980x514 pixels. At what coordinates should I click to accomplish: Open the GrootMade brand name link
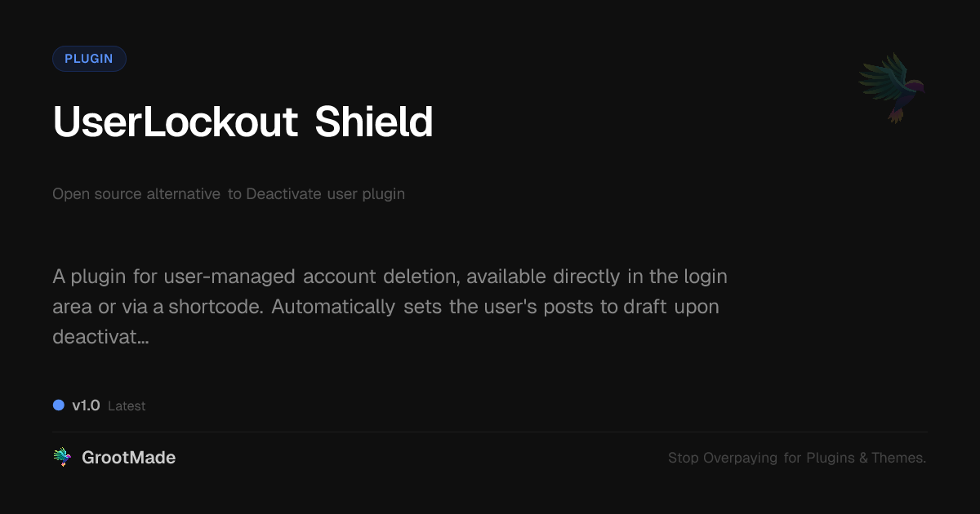[x=128, y=458]
